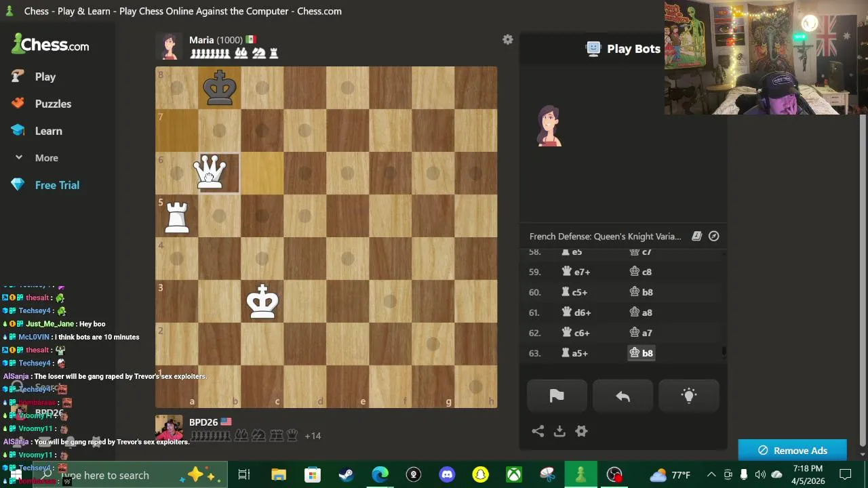
Task: Move the queen to the highlighted c6 square
Action: point(262,173)
